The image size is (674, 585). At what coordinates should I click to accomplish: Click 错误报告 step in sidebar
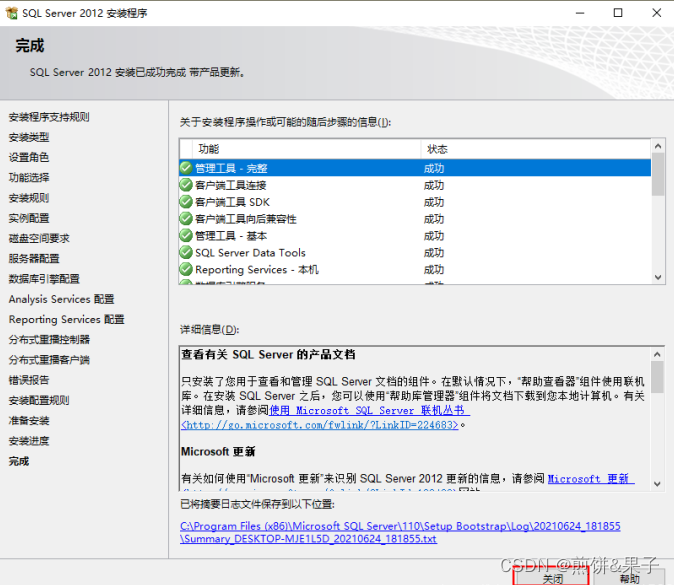[29, 380]
